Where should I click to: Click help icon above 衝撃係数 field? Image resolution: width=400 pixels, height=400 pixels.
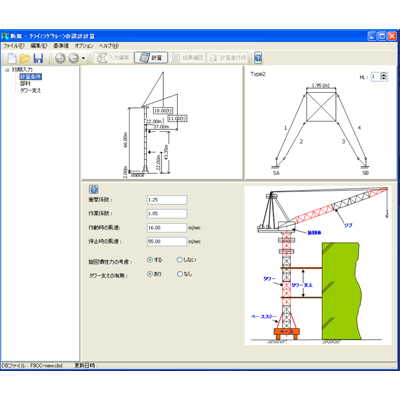click(x=94, y=189)
